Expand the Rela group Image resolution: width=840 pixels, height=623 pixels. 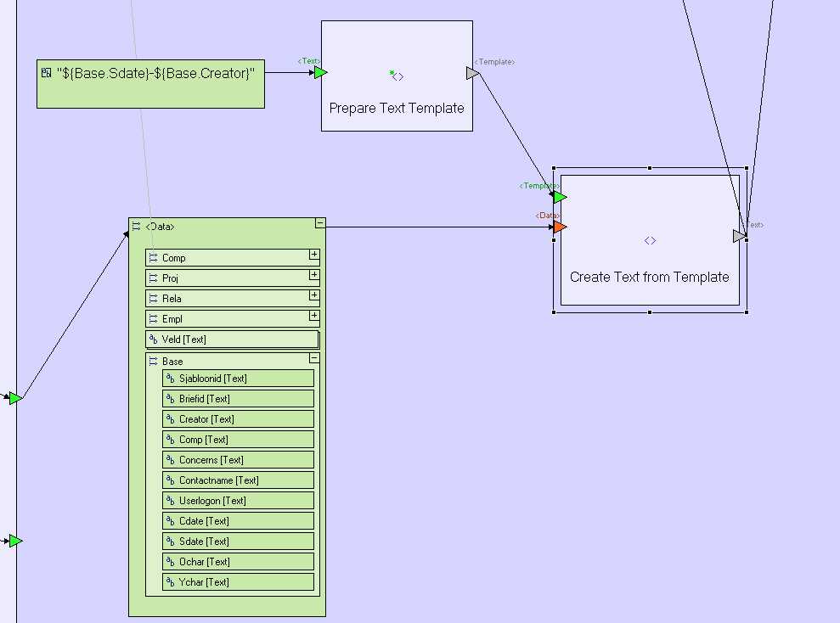click(314, 295)
